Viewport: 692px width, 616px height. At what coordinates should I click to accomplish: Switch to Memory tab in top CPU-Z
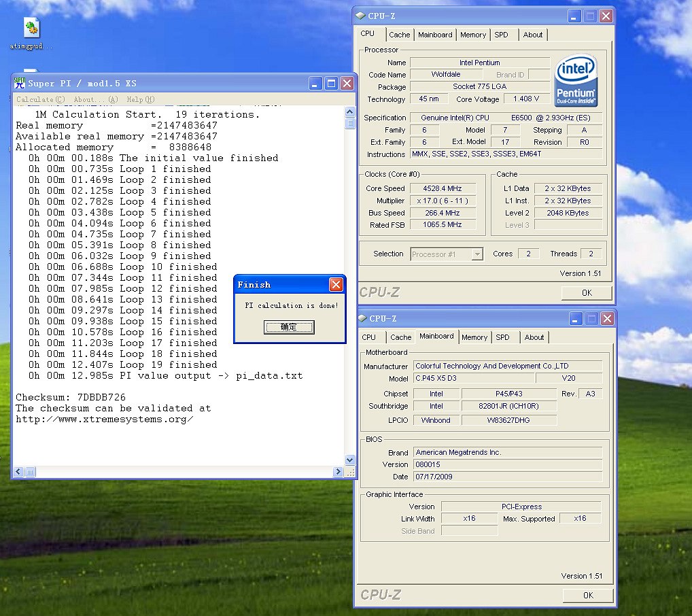point(473,35)
